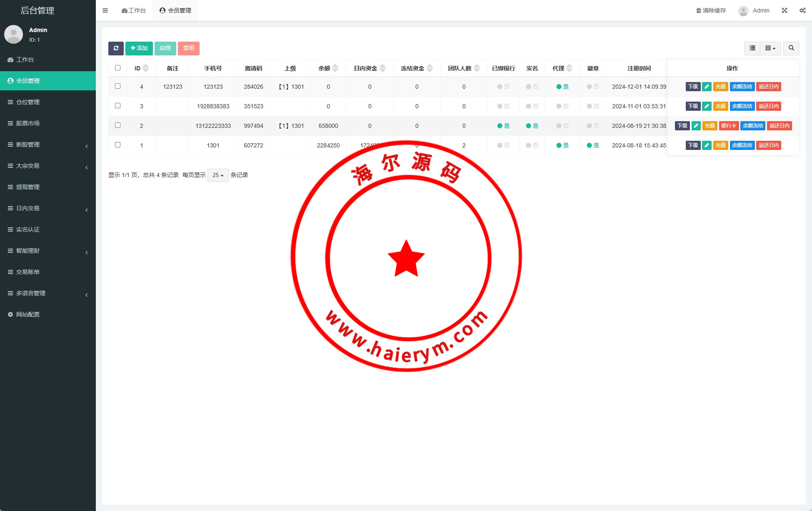Expand the 新股管理 sidebar submenu
Image resolution: width=812 pixels, height=511 pixels.
48,145
